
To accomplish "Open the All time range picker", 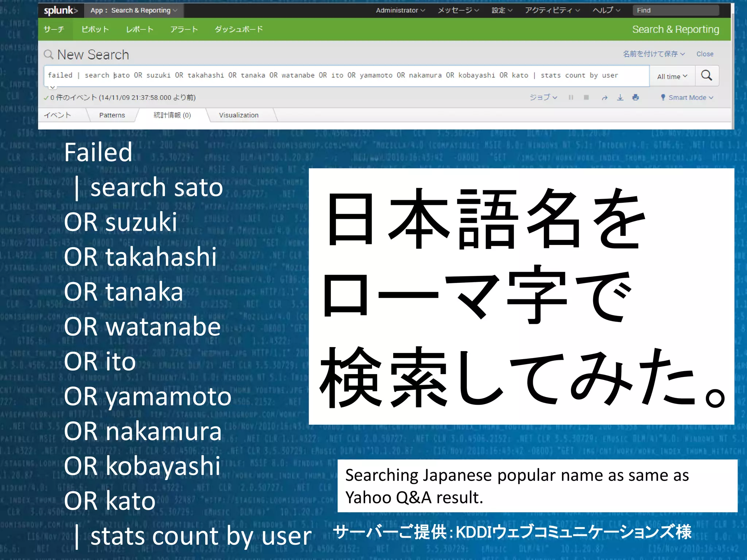I will click(672, 76).
